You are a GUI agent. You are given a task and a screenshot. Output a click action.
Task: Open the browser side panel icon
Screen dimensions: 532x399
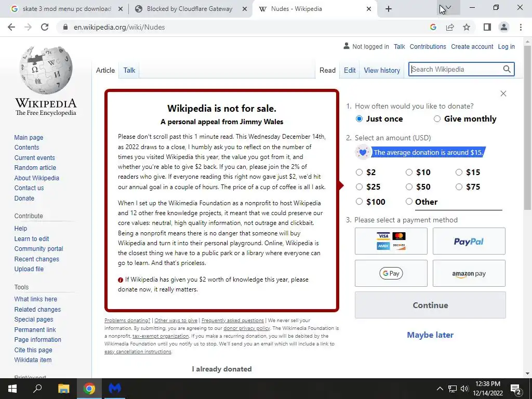487,27
